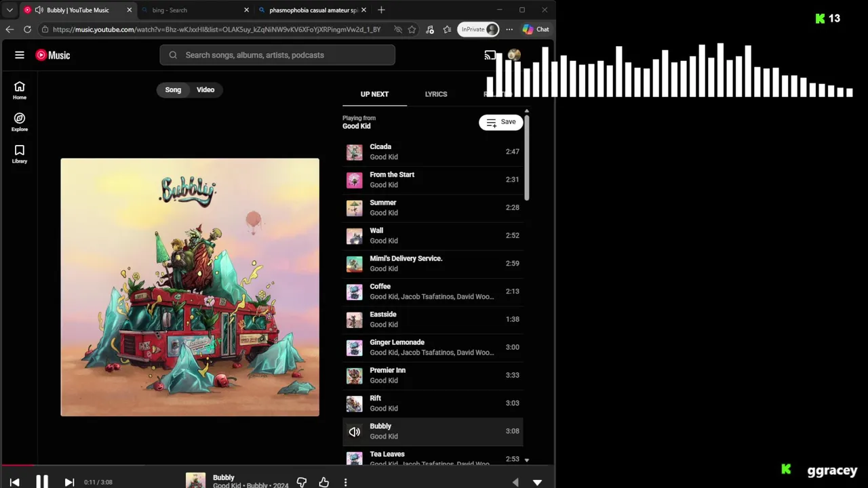
Task: Click the browser address bar URL
Action: coord(216,29)
